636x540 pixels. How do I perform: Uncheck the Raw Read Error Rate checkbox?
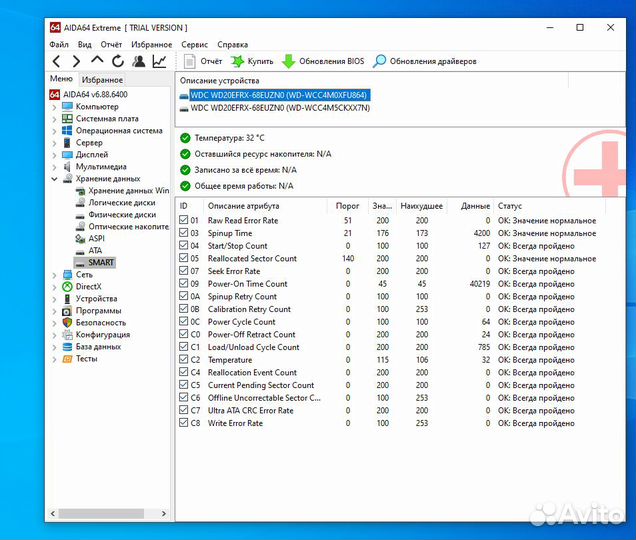(x=183, y=220)
